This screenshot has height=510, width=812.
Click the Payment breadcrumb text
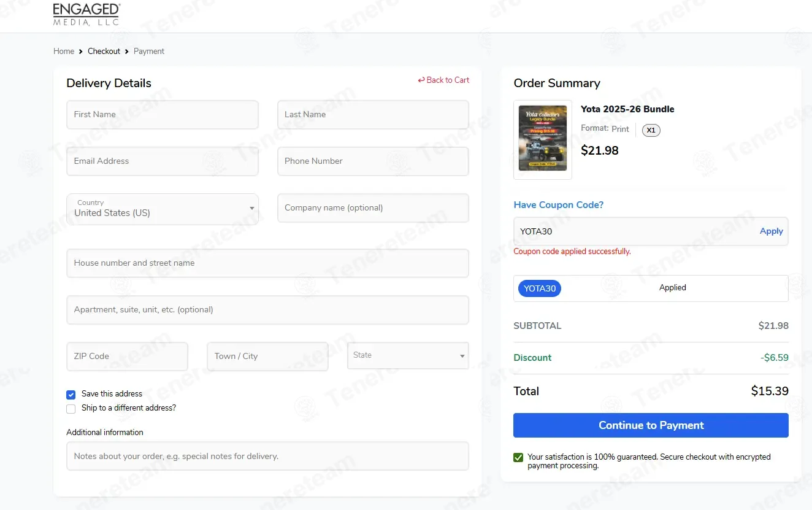point(149,51)
